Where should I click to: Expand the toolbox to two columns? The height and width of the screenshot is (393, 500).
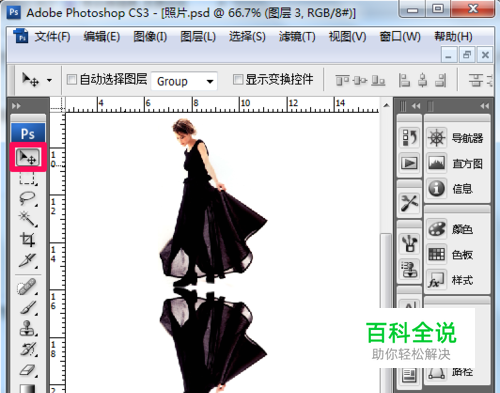tap(16, 106)
